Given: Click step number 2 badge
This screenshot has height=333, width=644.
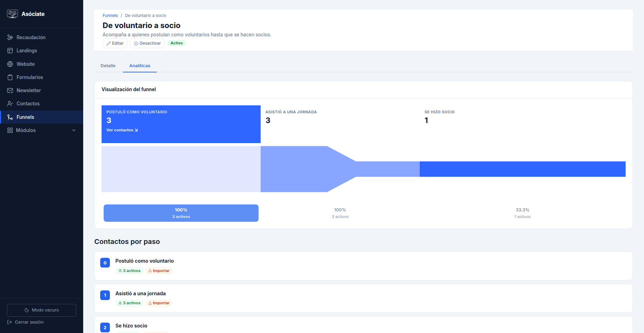Looking at the screenshot, I should click(105, 327).
